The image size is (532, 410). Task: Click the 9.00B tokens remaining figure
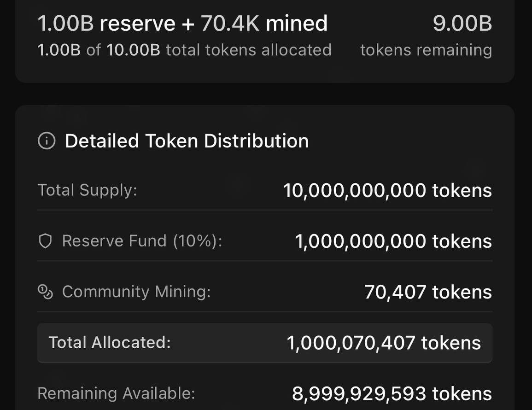pos(462,23)
